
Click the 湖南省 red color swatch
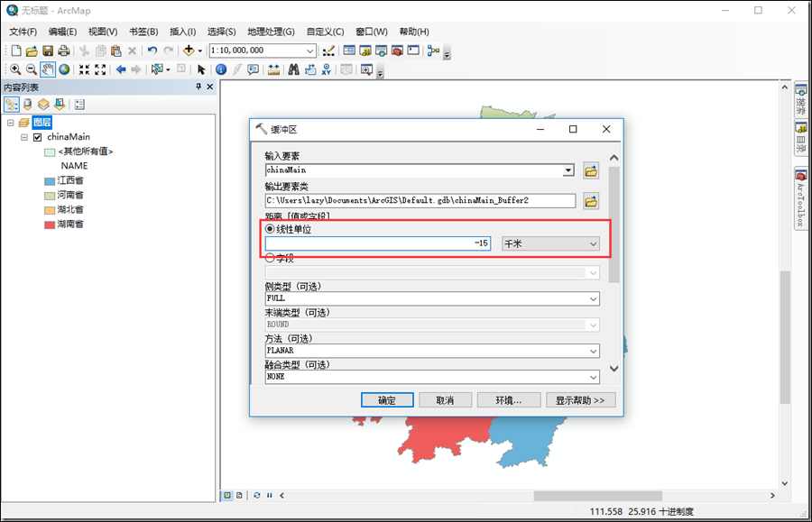51,224
